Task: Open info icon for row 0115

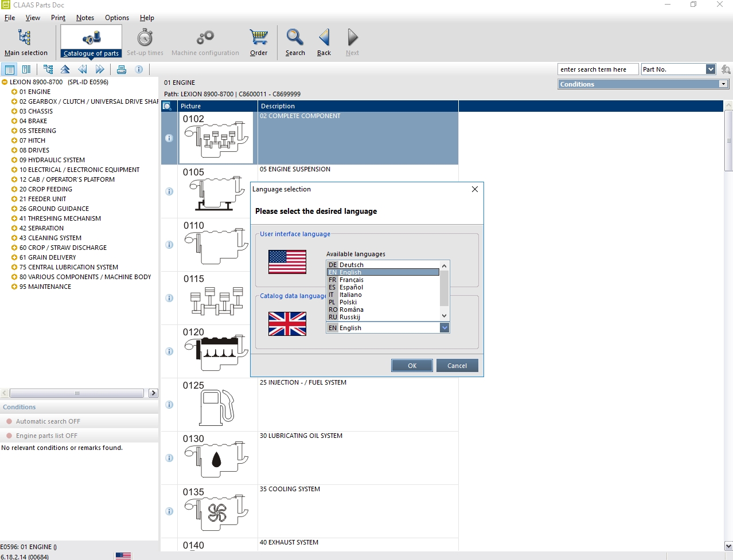Action: (x=169, y=298)
